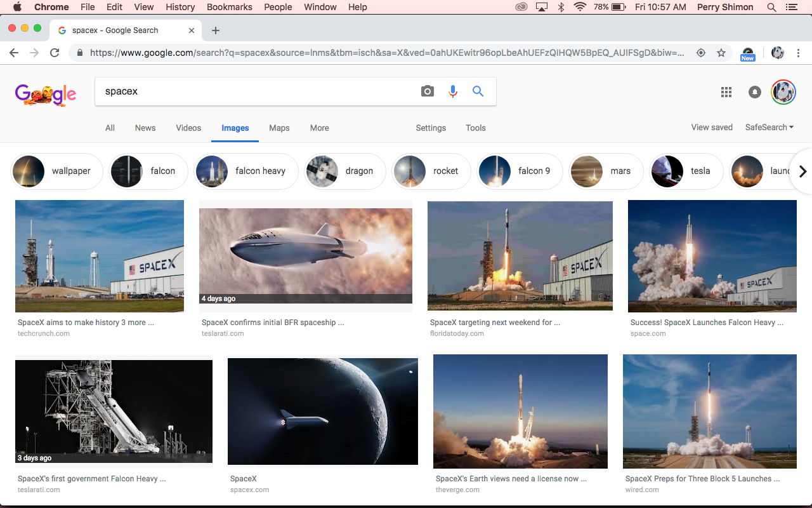Filter by falcon heavy chip
Screen dimensions: 812x508
point(246,171)
